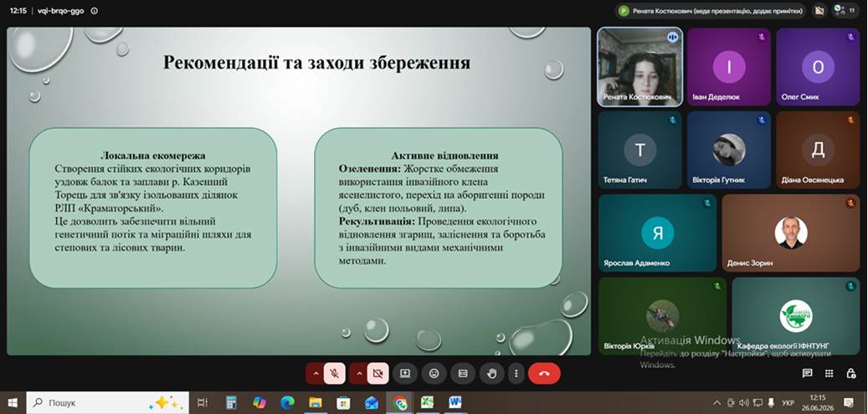Open host controls lock icon
Image resolution: width=868 pixels, height=414 pixels.
[x=851, y=374]
